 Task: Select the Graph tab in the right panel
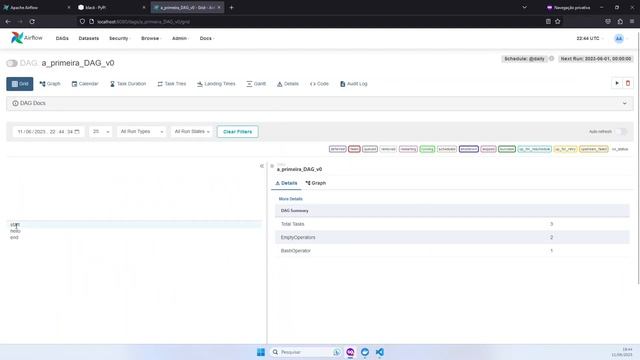316,183
